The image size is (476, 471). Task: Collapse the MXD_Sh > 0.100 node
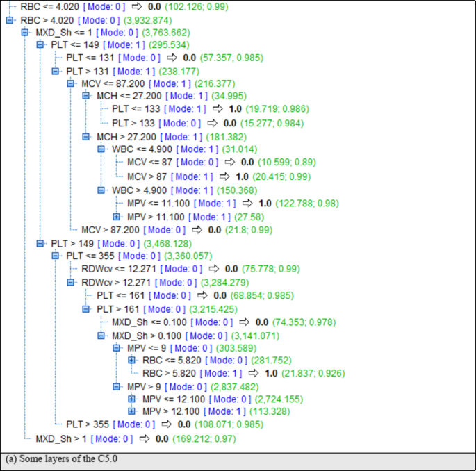point(101,335)
